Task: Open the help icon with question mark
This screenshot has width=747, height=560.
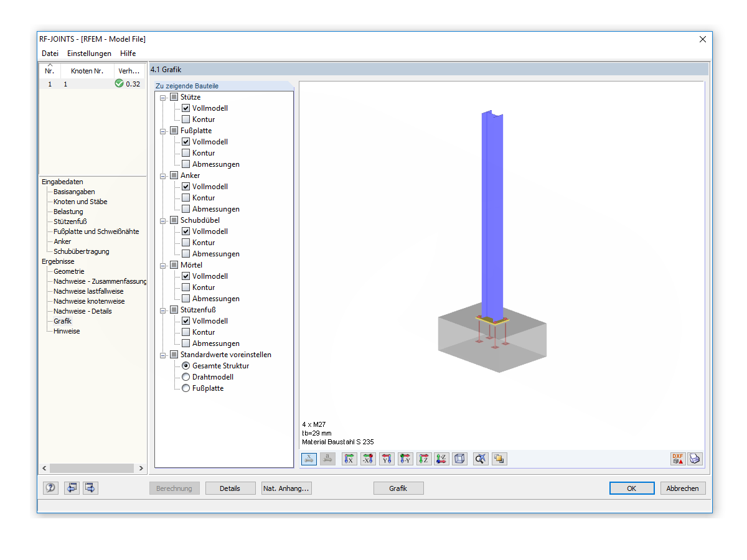Action: [x=50, y=488]
